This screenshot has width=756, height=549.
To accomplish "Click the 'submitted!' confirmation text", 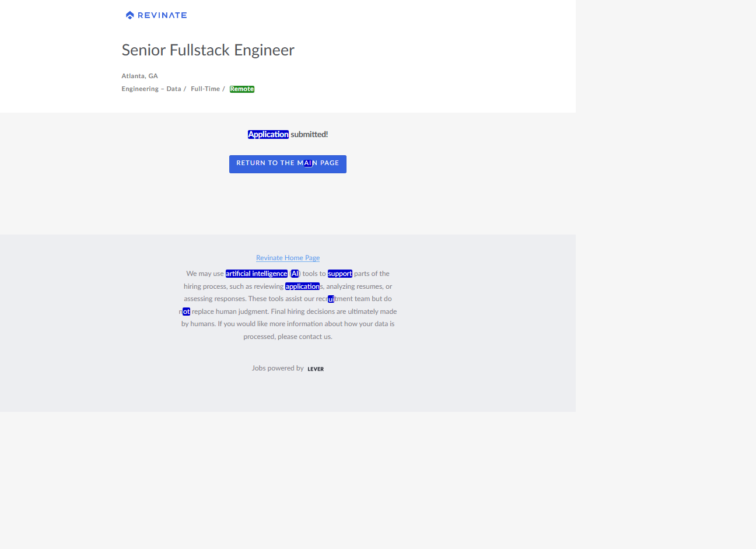I will [309, 134].
